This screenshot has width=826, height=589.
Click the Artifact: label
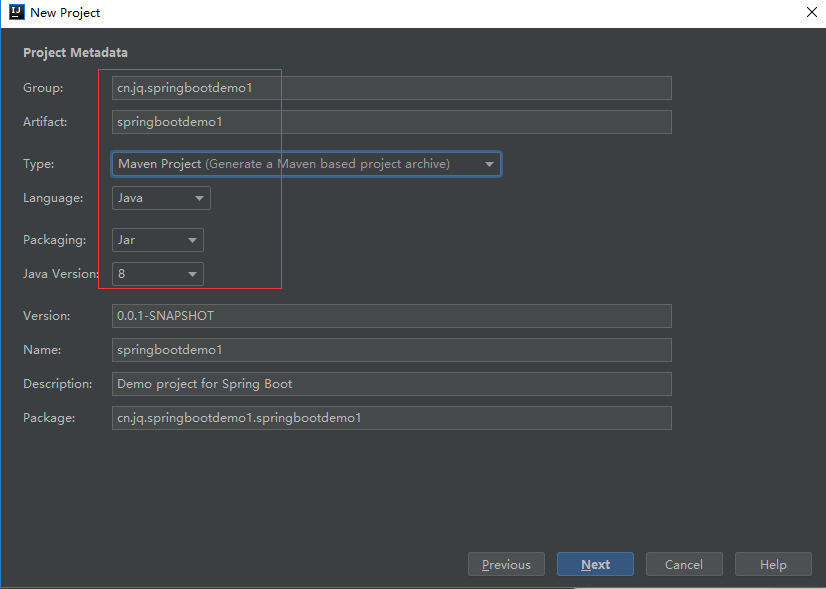[45, 122]
